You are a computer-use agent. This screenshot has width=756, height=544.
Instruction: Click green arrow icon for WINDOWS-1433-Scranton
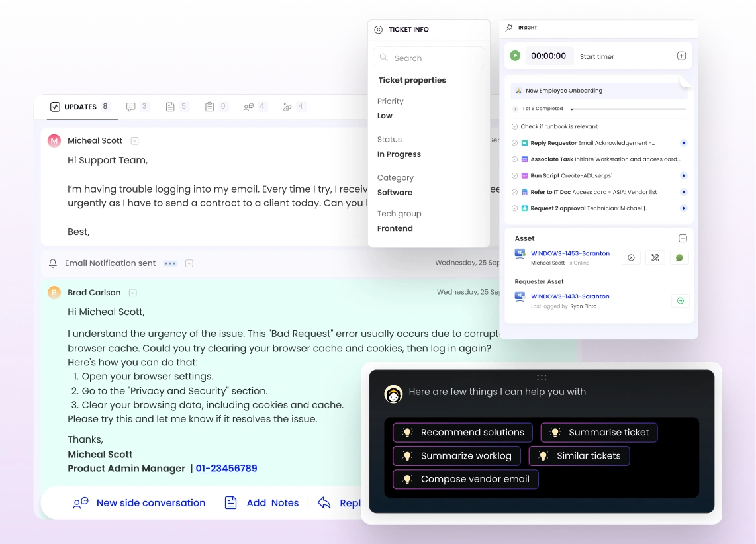(679, 301)
